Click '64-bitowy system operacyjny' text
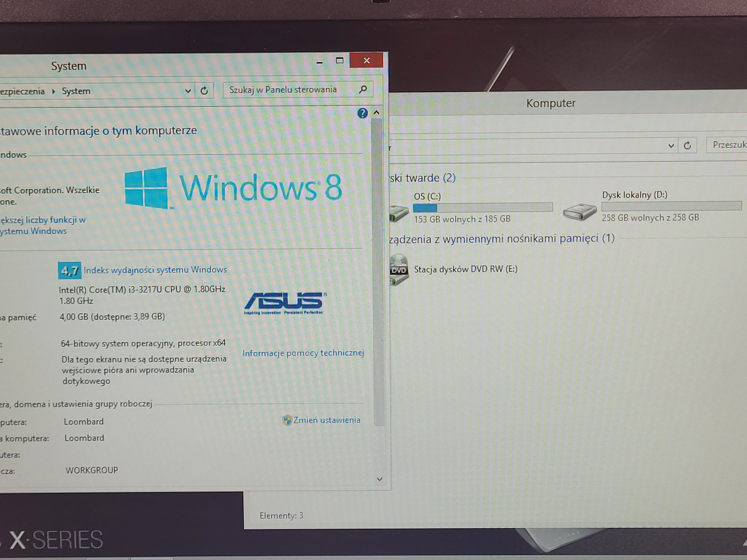 pyautogui.click(x=143, y=343)
